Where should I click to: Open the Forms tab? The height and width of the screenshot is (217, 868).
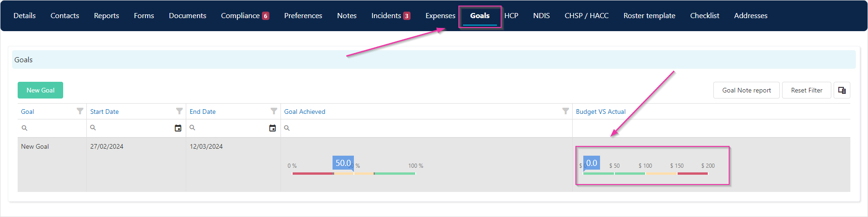coord(144,16)
